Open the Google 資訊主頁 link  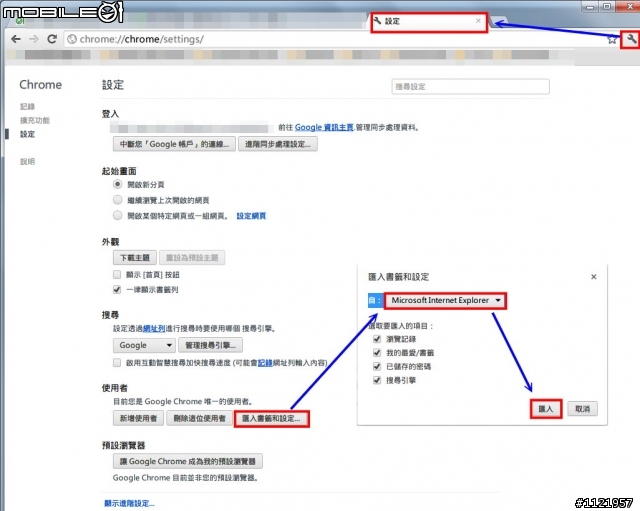point(324,127)
